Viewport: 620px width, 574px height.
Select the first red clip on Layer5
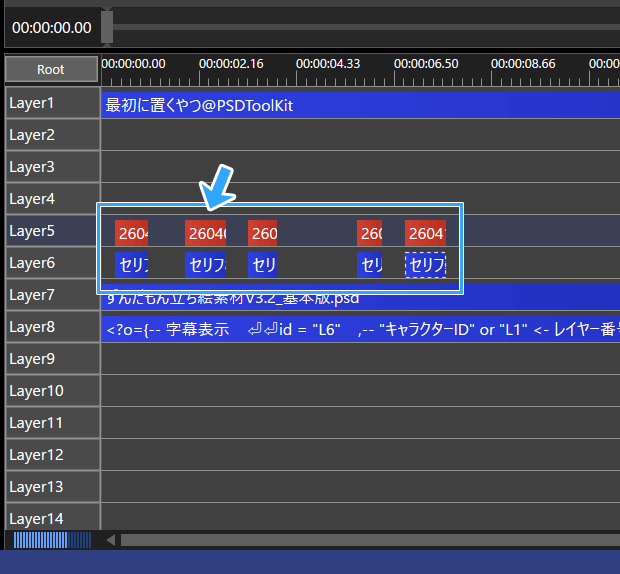pos(131,234)
